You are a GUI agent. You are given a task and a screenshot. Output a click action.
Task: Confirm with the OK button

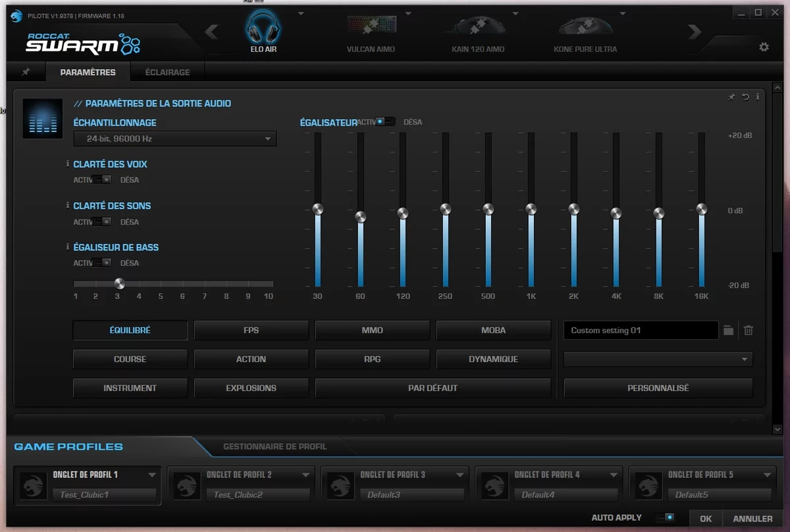coord(706,518)
